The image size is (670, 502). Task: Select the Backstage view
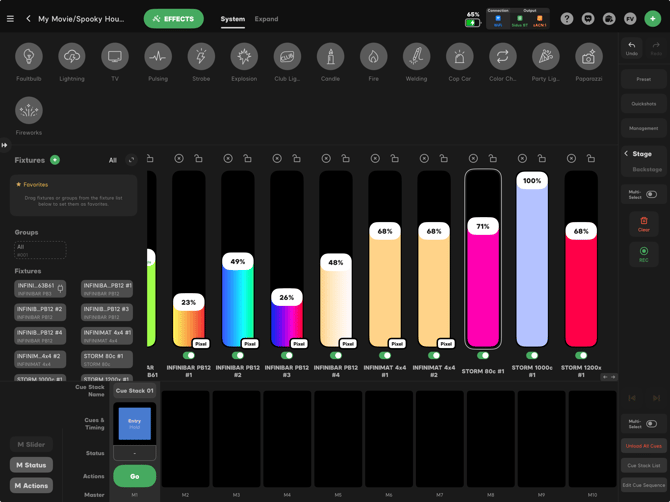(647, 169)
